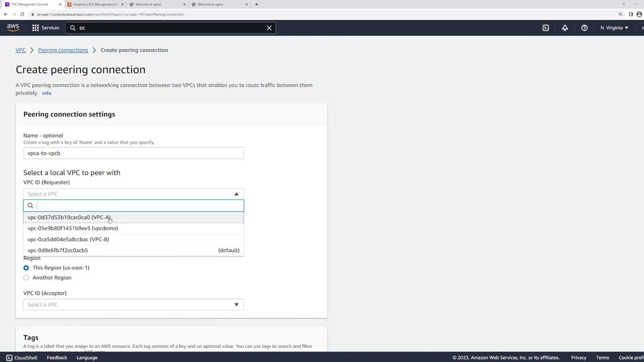Open the N. Virginia region menu
Image resolution: width=644 pixels, height=362 pixels.
(x=614, y=28)
